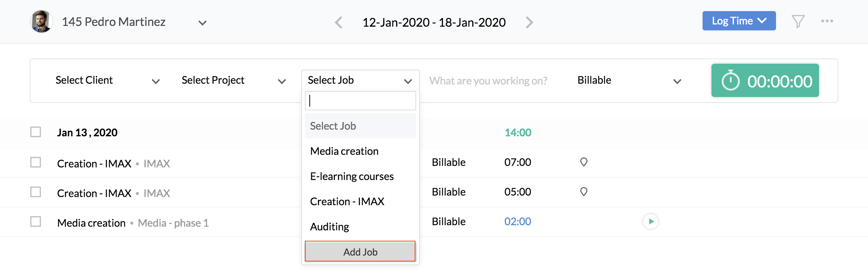Viewport: 868px width, 280px height.
Task: Click location pin on 07:00 entry
Action: 583,162
